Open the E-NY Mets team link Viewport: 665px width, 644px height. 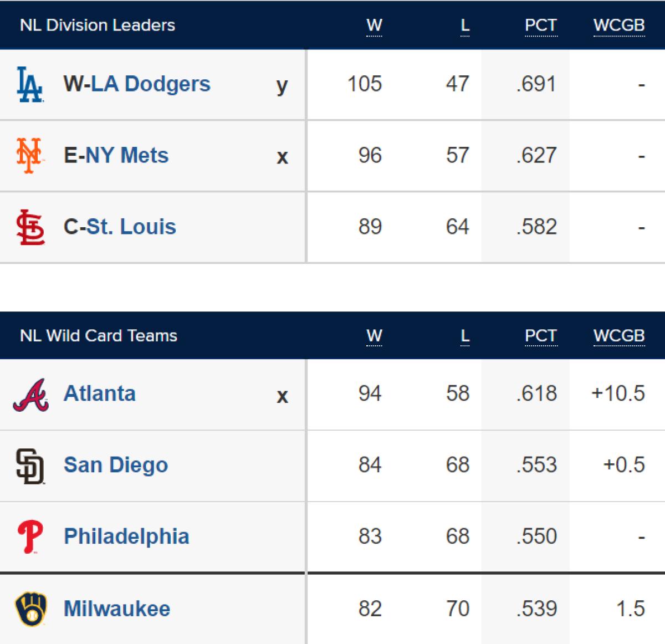116,155
